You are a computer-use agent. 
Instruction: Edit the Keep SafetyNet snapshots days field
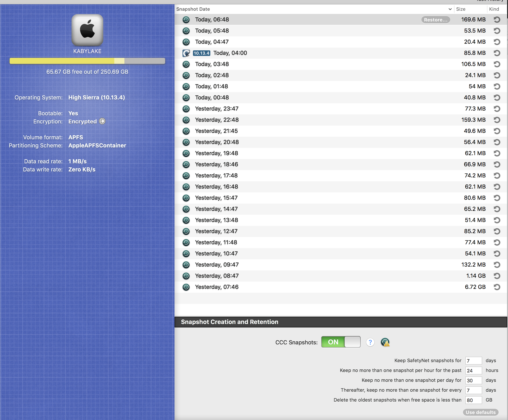coord(474,360)
